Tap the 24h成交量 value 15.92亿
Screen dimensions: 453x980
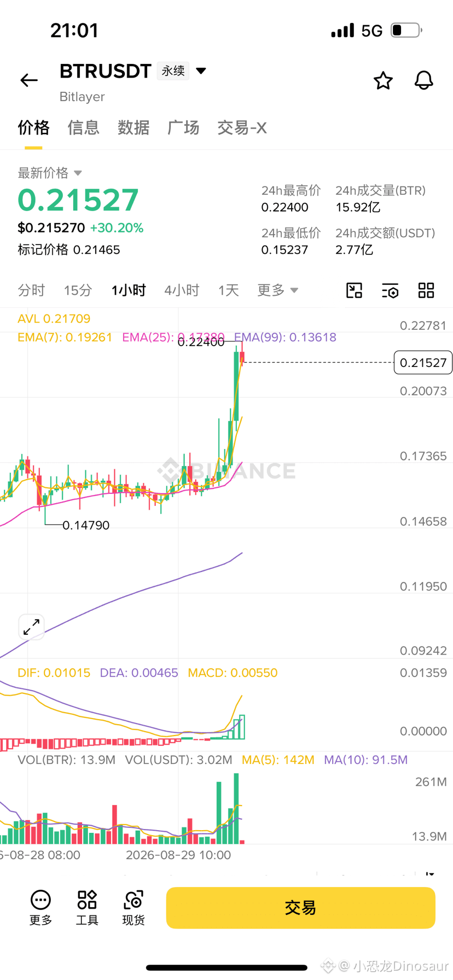pyautogui.click(x=358, y=207)
